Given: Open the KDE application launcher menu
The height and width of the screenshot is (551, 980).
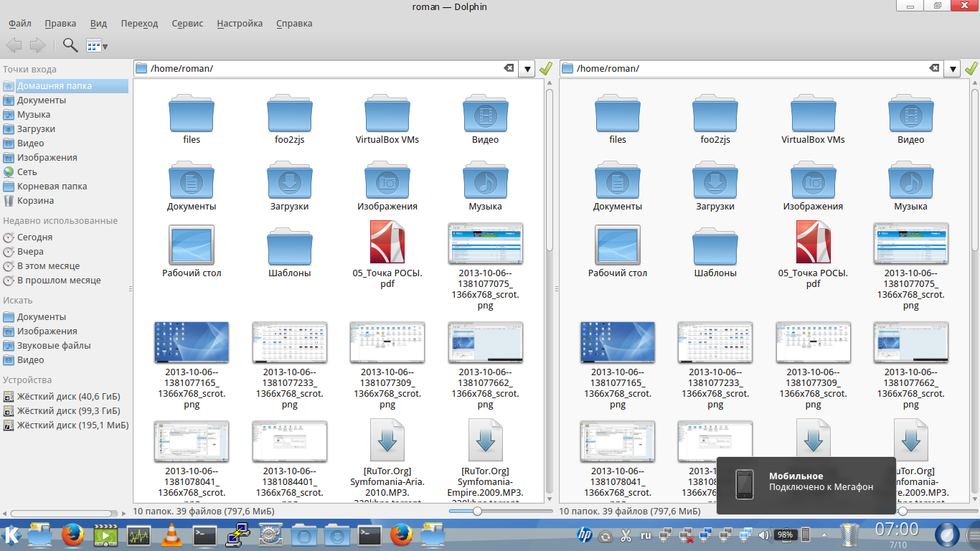Looking at the screenshot, I should pos(11,534).
